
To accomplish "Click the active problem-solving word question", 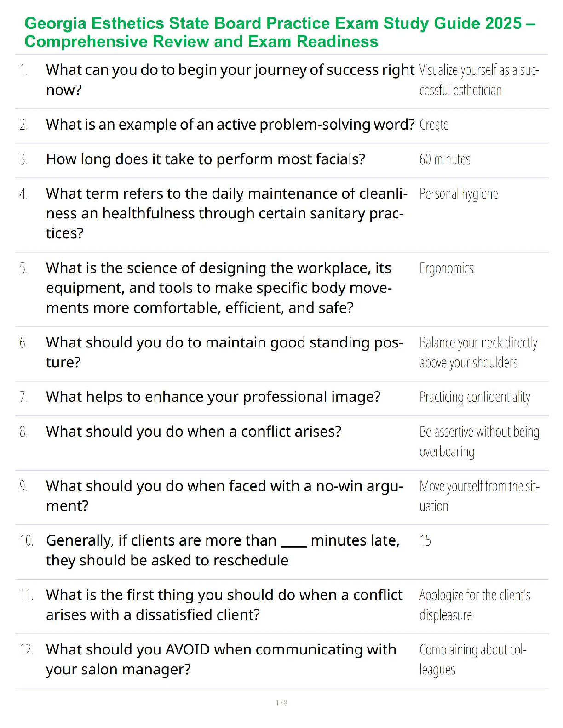I will (230, 125).
